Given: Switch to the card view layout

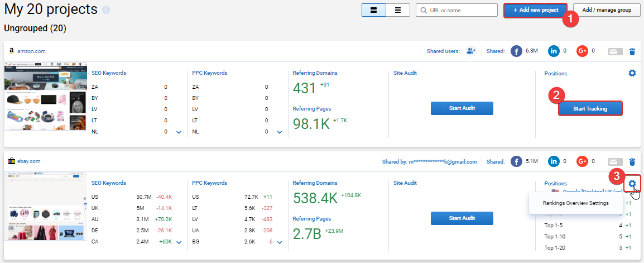Looking at the screenshot, I should click(x=374, y=10).
